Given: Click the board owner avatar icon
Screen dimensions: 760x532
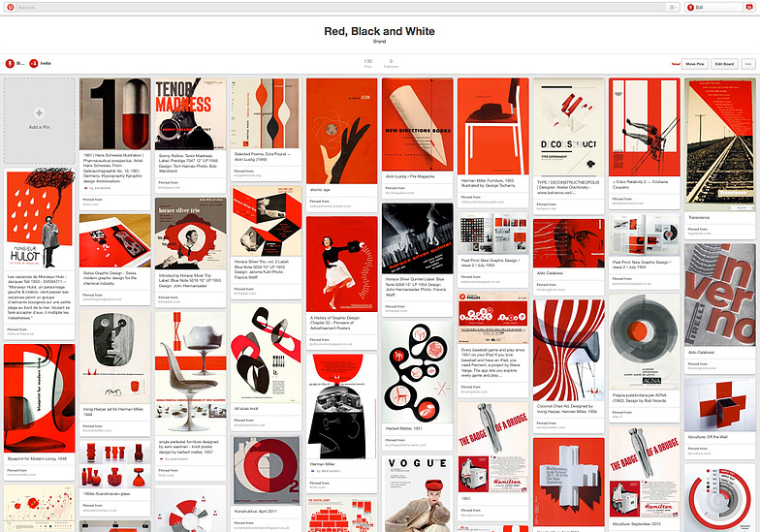Looking at the screenshot, I should coord(10,64).
